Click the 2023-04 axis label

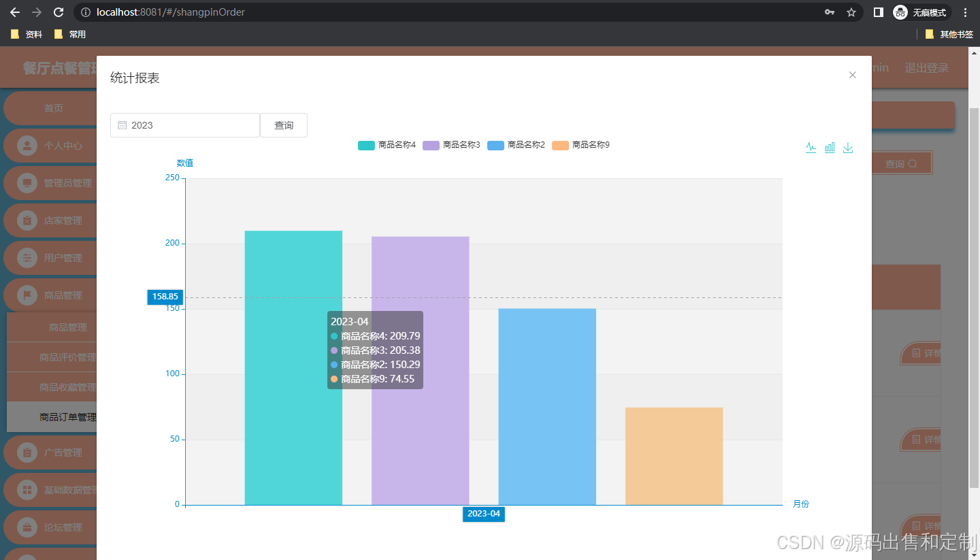[484, 514]
